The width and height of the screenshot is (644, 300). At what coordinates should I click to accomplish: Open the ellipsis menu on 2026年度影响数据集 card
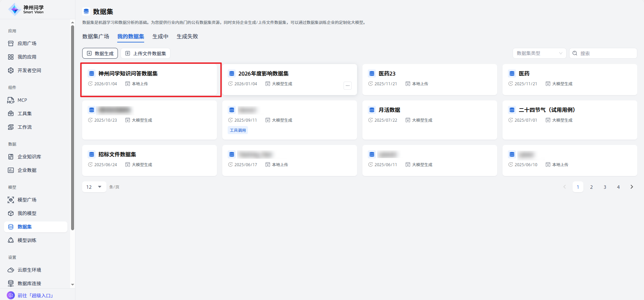[x=348, y=86]
